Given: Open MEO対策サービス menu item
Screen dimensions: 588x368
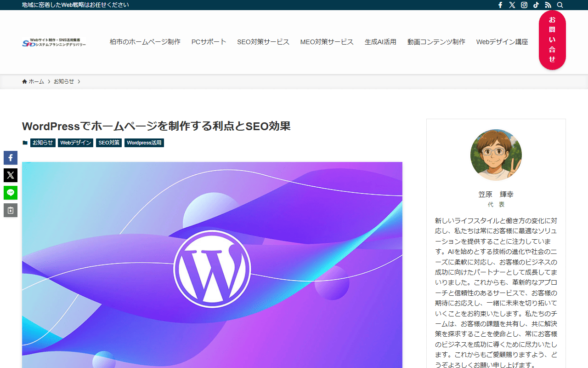Looking at the screenshot, I should coord(327,42).
